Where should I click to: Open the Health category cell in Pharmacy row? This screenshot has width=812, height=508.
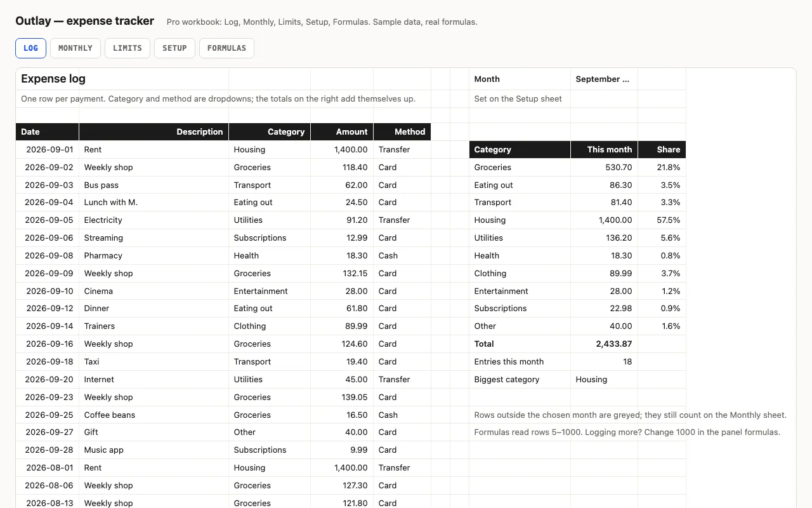pyautogui.click(x=270, y=256)
